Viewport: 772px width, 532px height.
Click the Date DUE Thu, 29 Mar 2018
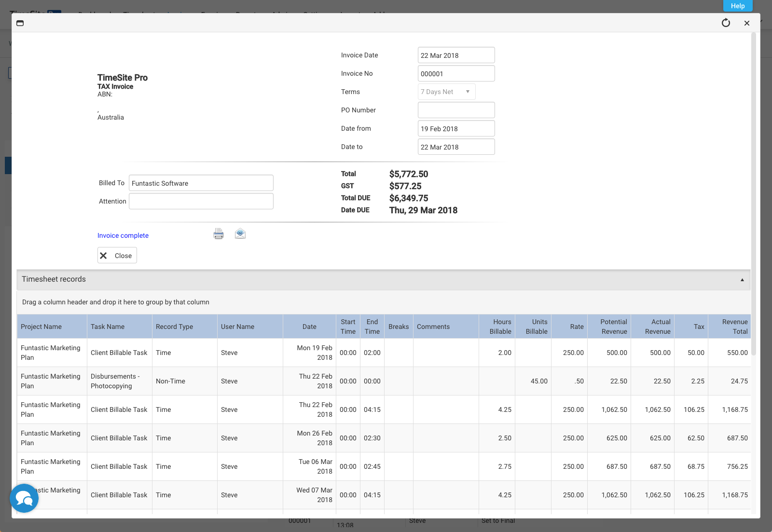tap(423, 210)
